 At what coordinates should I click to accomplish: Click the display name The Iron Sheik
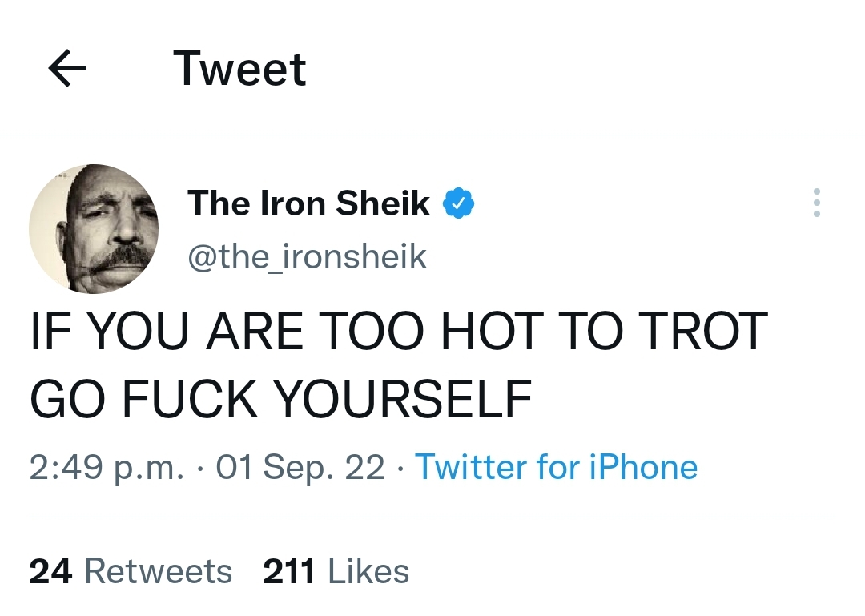[x=308, y=203]
